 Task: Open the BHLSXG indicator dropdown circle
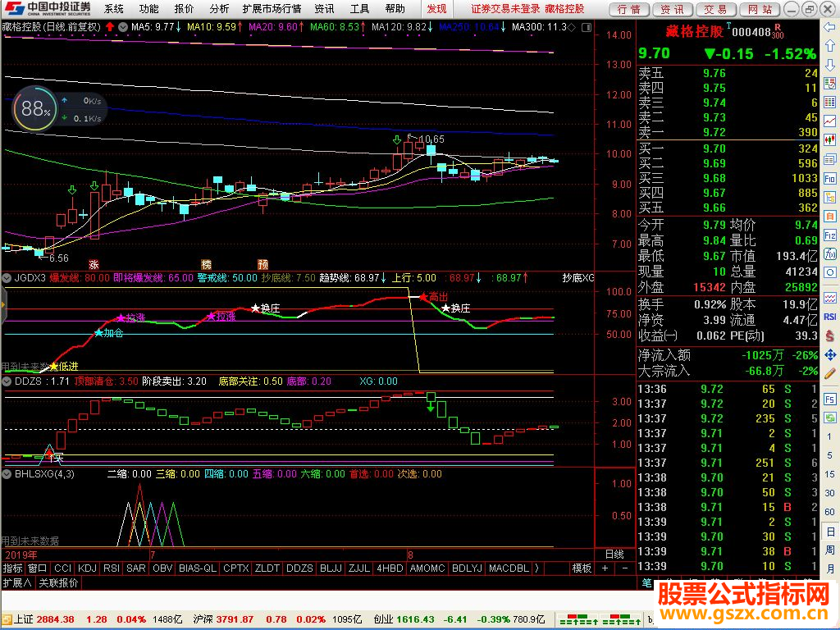click(7, 474)
